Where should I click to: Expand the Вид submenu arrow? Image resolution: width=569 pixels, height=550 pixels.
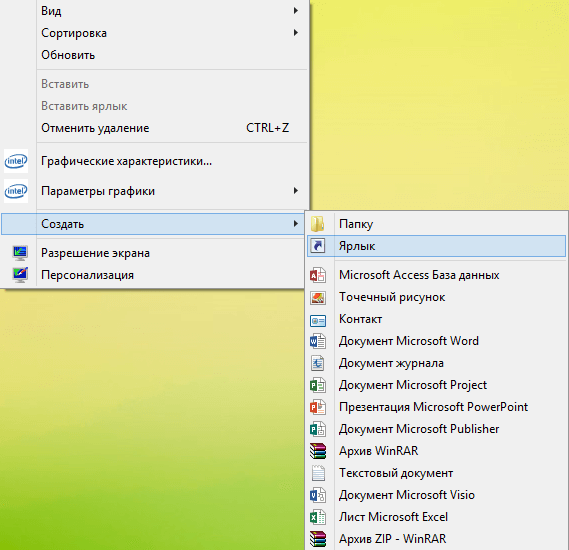pyautogui.click(x=296, y=11)
